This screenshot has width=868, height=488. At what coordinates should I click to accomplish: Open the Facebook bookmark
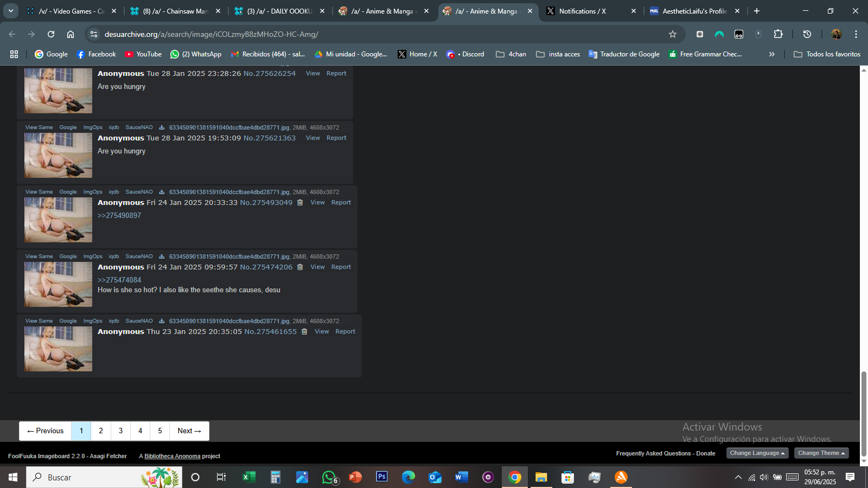(x=97, y=54)
